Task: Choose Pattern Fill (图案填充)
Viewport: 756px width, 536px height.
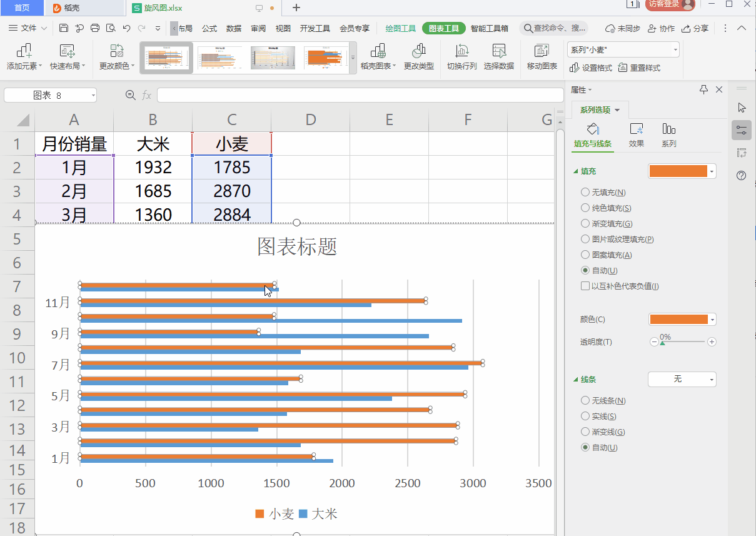Action: click(x=585, y=255)
